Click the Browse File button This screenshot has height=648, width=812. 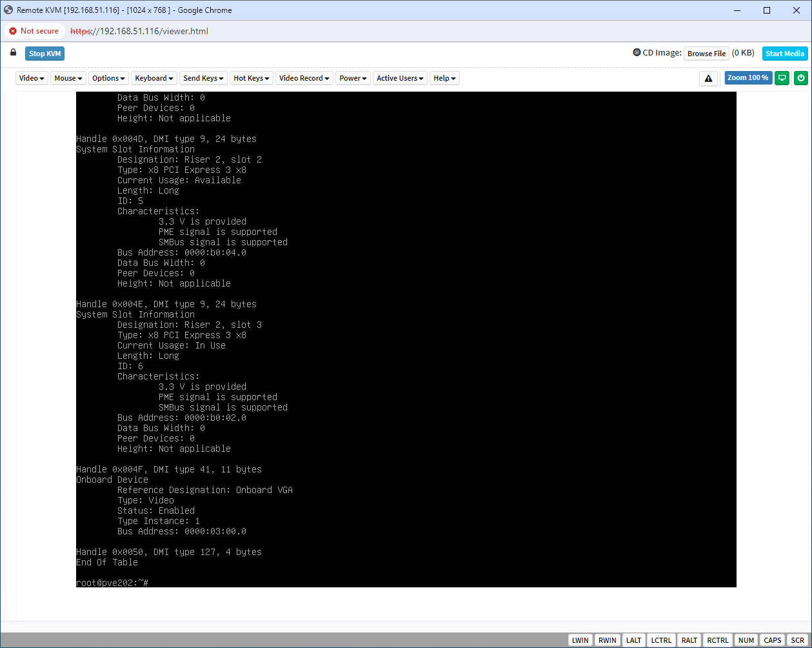tap(706, 54)
